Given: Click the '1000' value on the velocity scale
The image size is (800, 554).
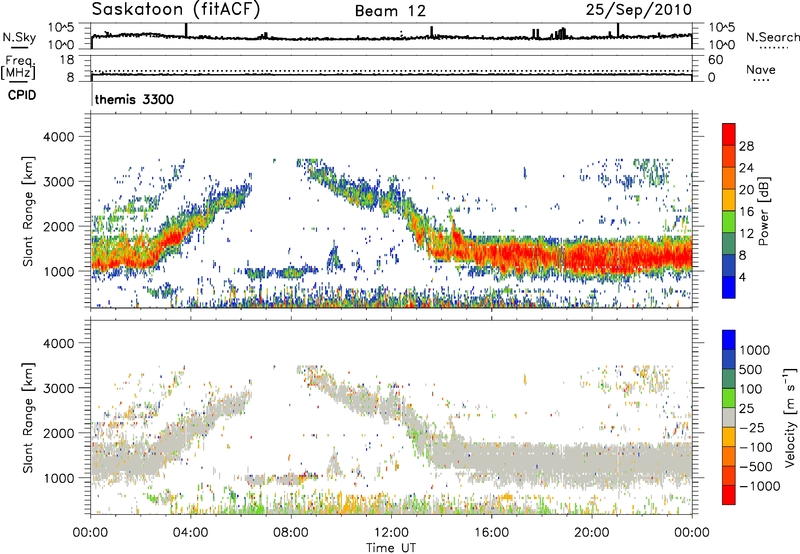Looking at the screenshot, I should 755,350.
